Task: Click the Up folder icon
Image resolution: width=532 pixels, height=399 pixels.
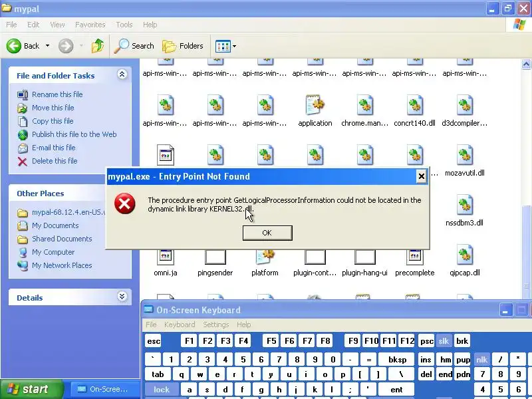Action: (98, 46)
